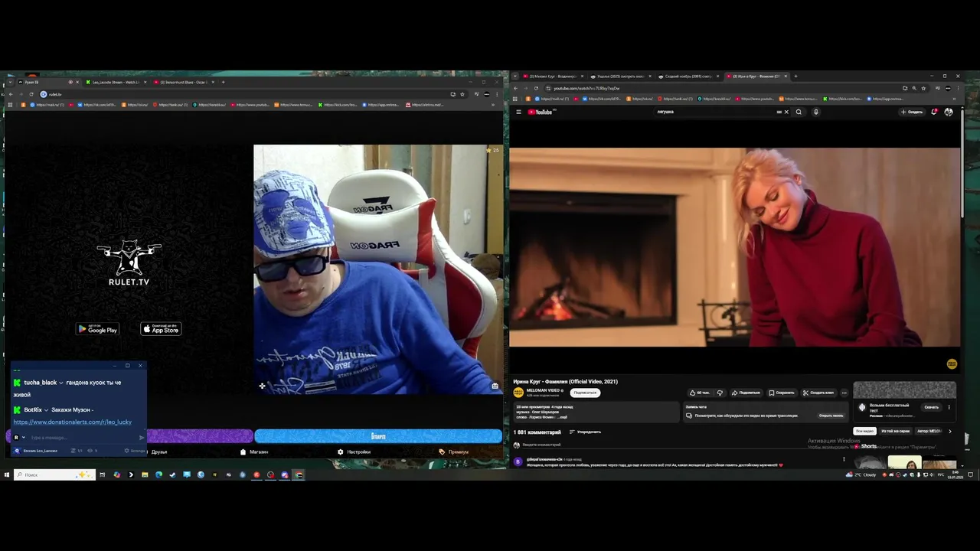Bookmark the YouTube page star

point(923,88)
